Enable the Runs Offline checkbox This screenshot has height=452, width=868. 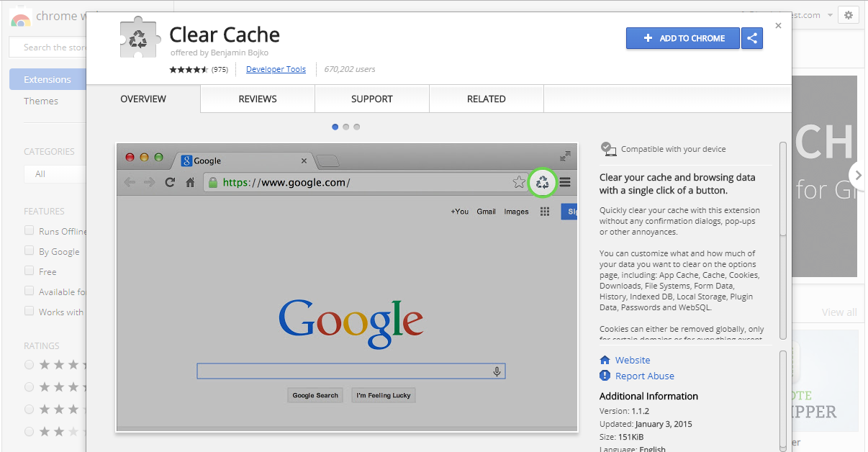pos(30,231)
